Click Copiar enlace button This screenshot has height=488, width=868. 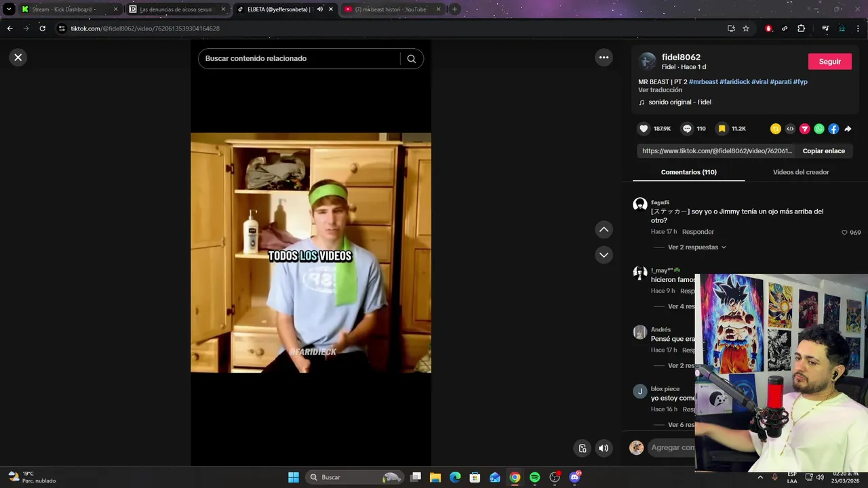[823, 151]
